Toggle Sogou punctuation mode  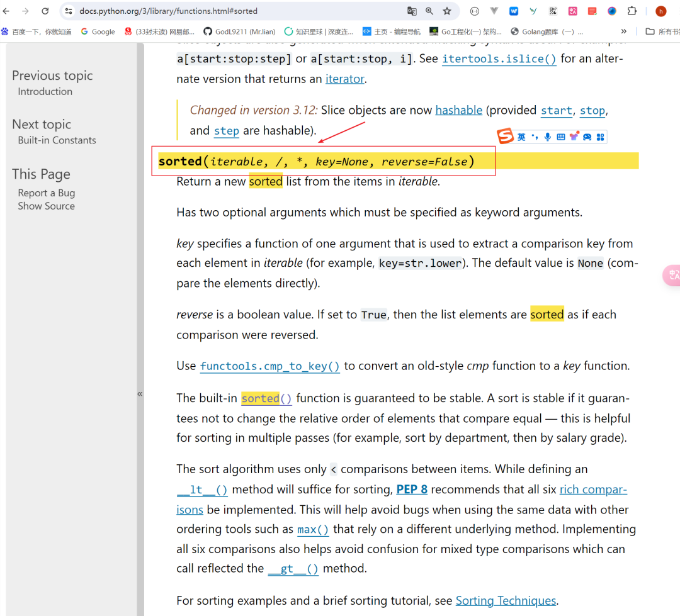(535, 137)
